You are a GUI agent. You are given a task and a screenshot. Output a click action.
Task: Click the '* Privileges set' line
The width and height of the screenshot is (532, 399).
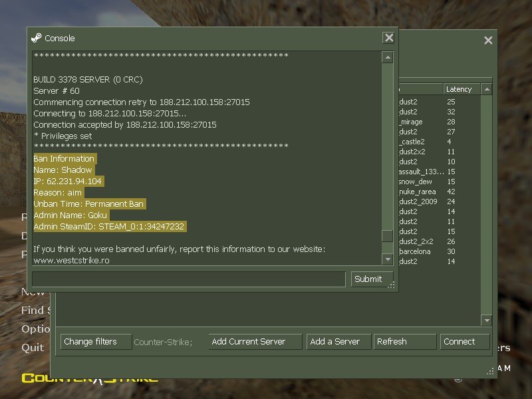pyautogui.click(x=63, y=136)
